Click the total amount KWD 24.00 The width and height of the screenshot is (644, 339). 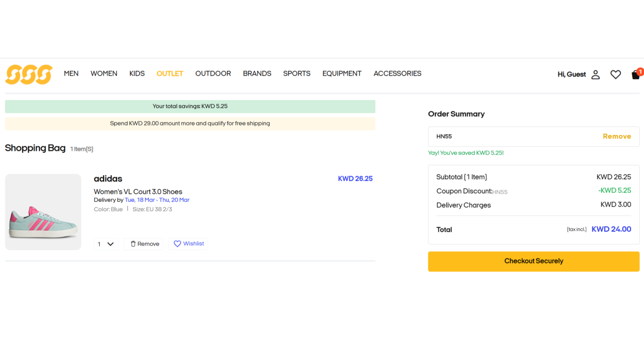611,229
